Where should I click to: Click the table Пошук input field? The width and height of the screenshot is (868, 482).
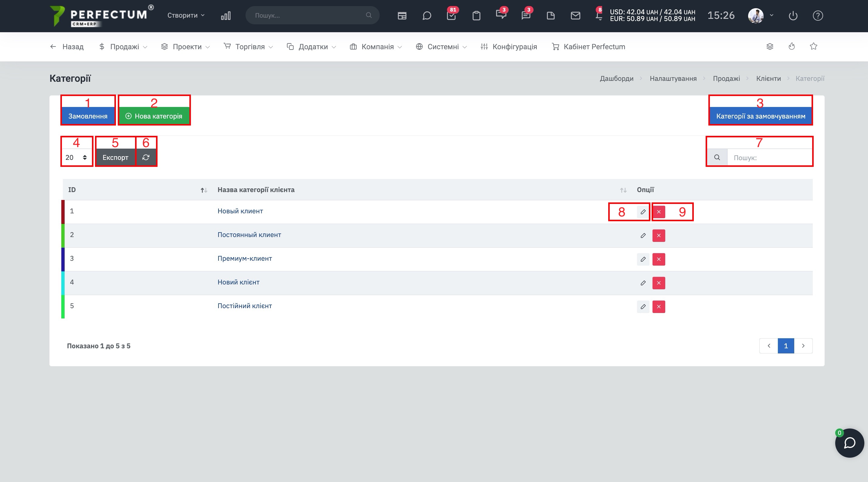(x=770, y=157)
